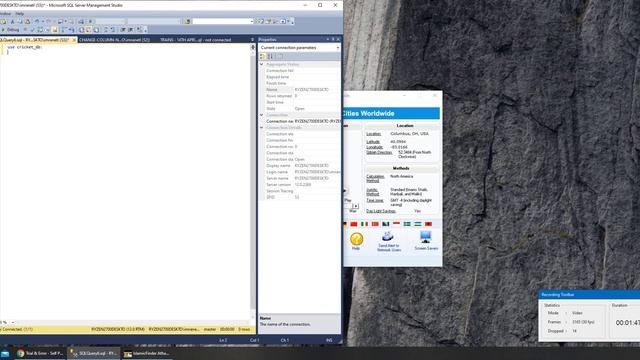Viewport: 640px width, 360px height.
Task: Open the Help menu in SSMS
Action: 20,13
